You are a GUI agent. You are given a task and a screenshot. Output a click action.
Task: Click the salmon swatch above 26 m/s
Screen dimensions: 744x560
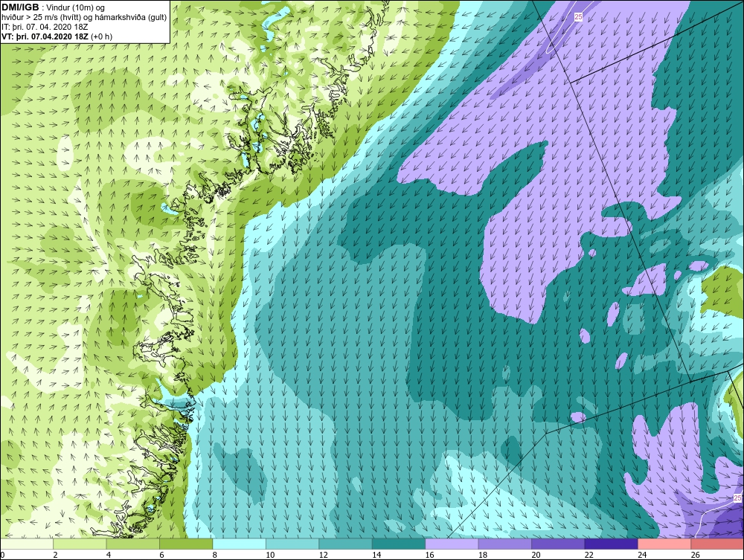tap(717, 544)
